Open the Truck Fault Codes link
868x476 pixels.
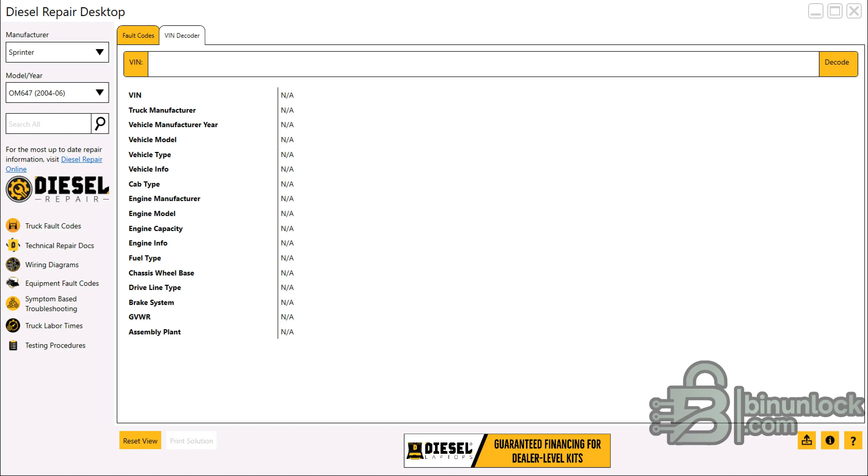[x=53, y=226]
